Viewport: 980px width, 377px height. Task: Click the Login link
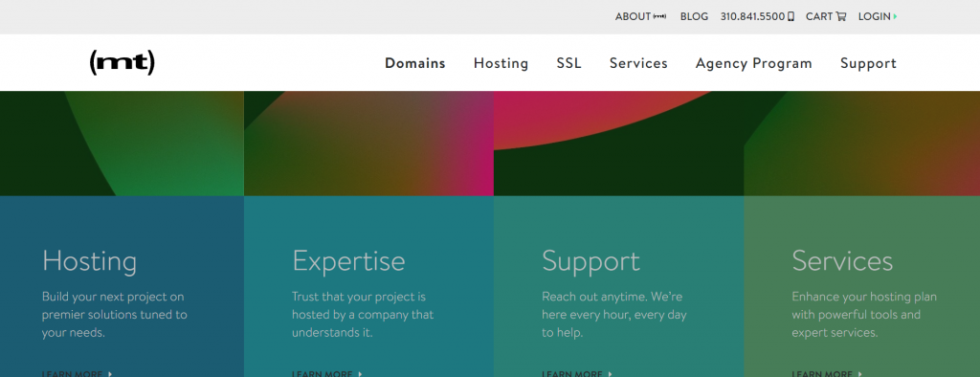pos(875,17)
